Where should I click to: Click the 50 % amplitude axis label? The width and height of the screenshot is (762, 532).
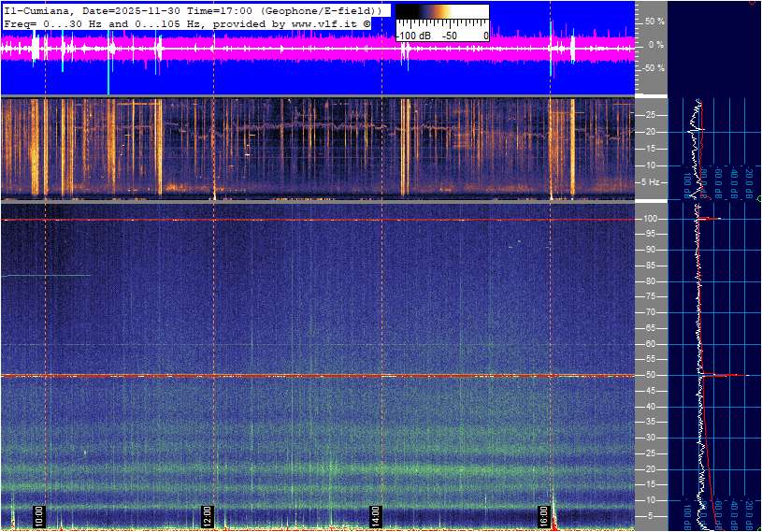tap(654, 21)
